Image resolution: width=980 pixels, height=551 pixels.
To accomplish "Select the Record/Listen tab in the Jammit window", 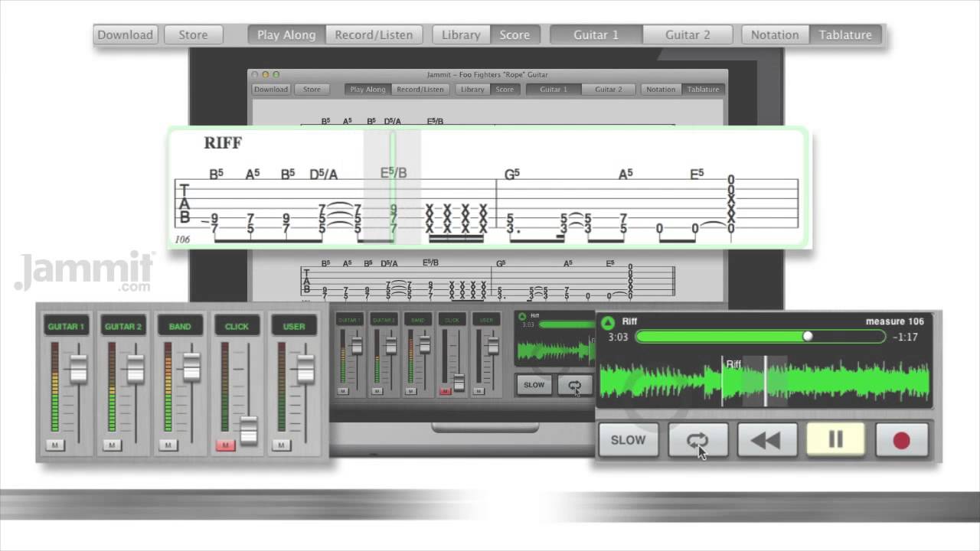I will (x=420, y=90).
